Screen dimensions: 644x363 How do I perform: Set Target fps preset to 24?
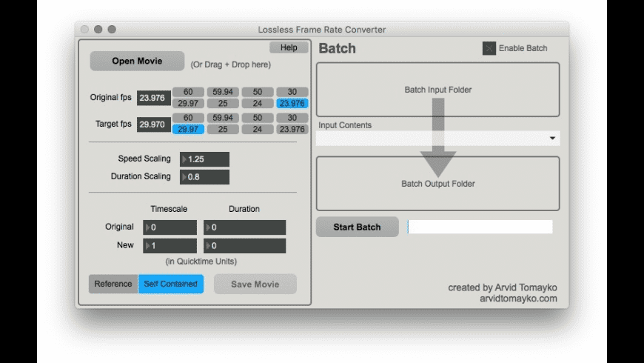click(258, 129)
